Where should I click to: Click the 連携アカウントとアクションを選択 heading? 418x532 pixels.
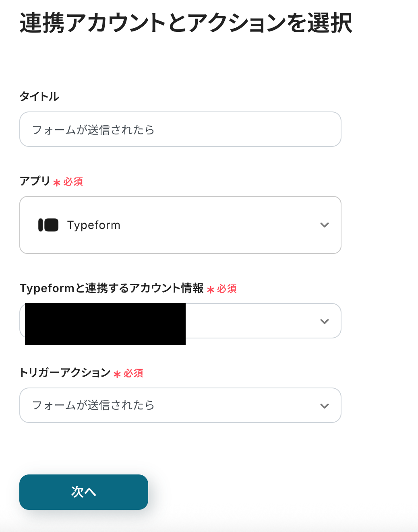186,23
